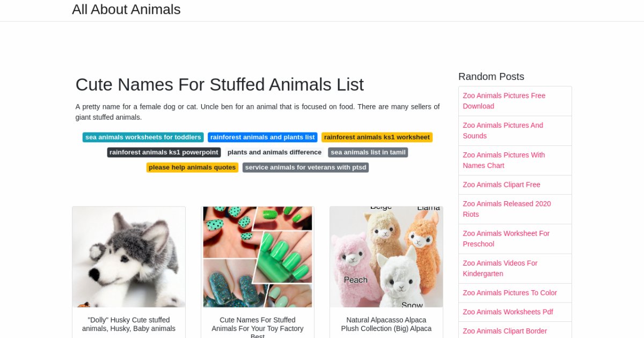Select the "plants and animals difference" tag
This screenshot has width=644, height=338.
[x=274, y=152]
